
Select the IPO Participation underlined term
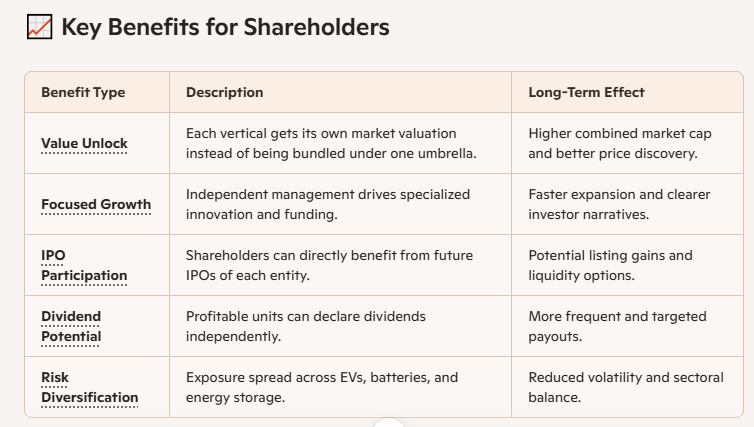click(x=84, y=265)
